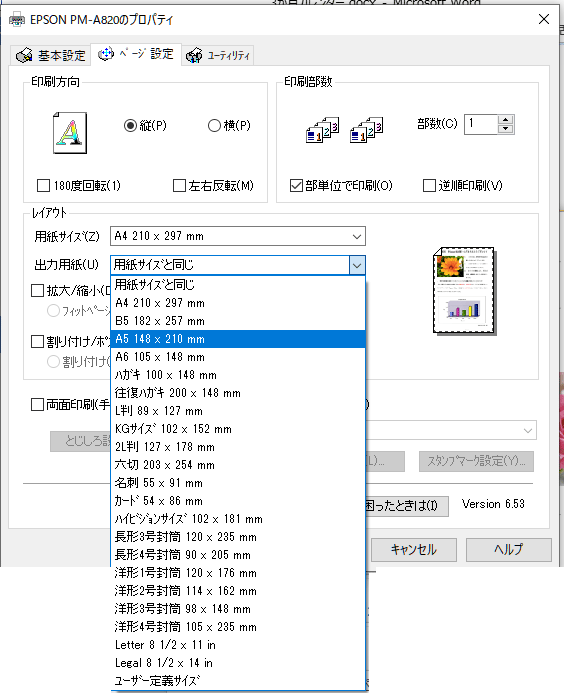Collapse the 出力用紙 dropdown arrow
This screenshot has height=693, width=564.
pyautogui.click(x=357, y=266)
